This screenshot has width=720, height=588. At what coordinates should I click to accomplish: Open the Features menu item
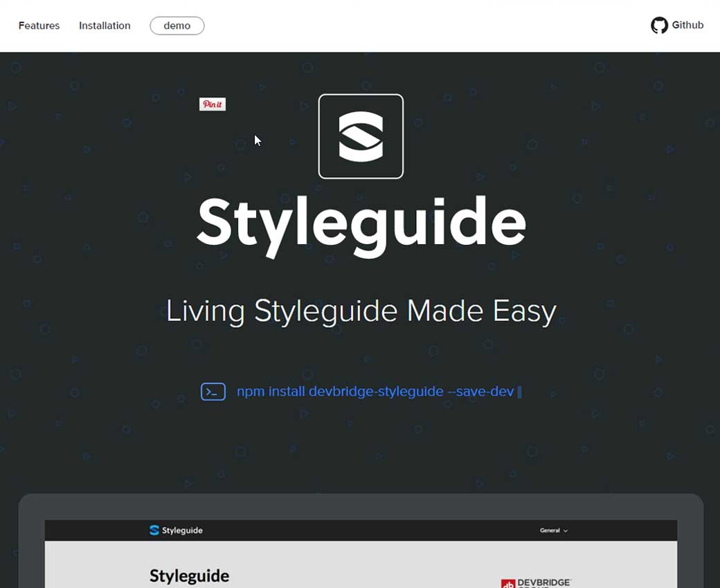click(x=39, y=26)
